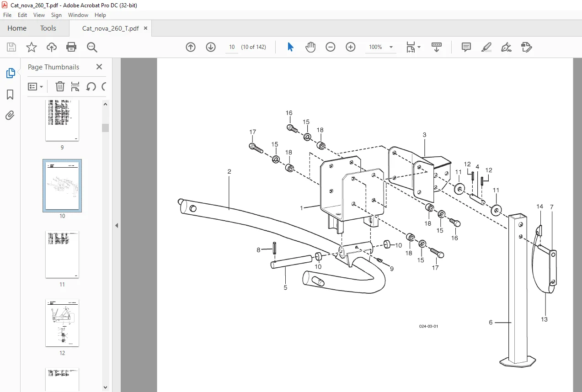Viewport: 582px width, 392px height.
Task: Click part label 5 on the diagram
Action: point(285,288)
